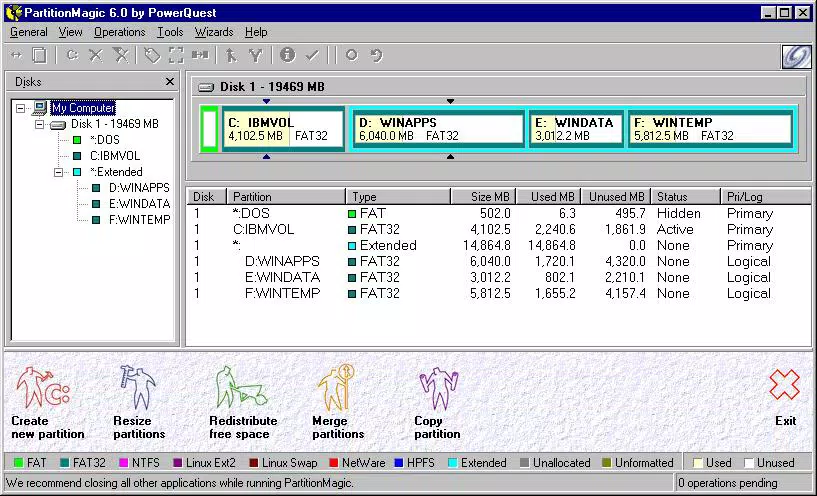This screenshot has width=817, height=496.
Task: Select Disk 1 - 19469 MB tree node
Action: [x=115, y=124]
